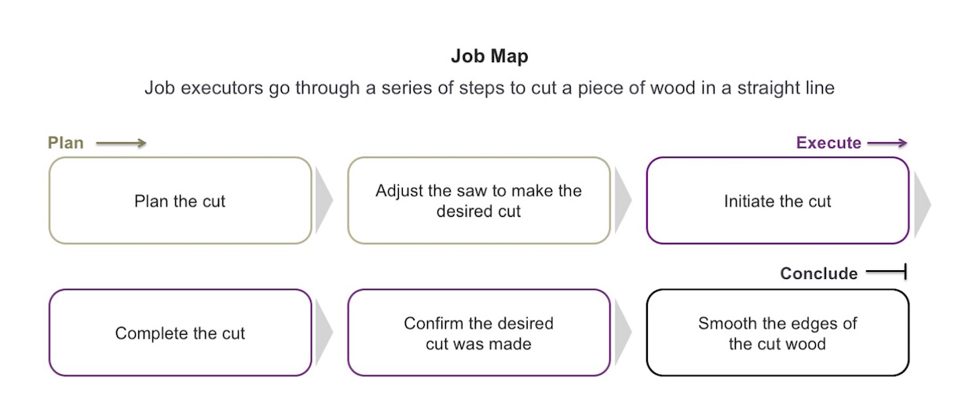Click the purple arrow beside the Execute label

point(887,143)
